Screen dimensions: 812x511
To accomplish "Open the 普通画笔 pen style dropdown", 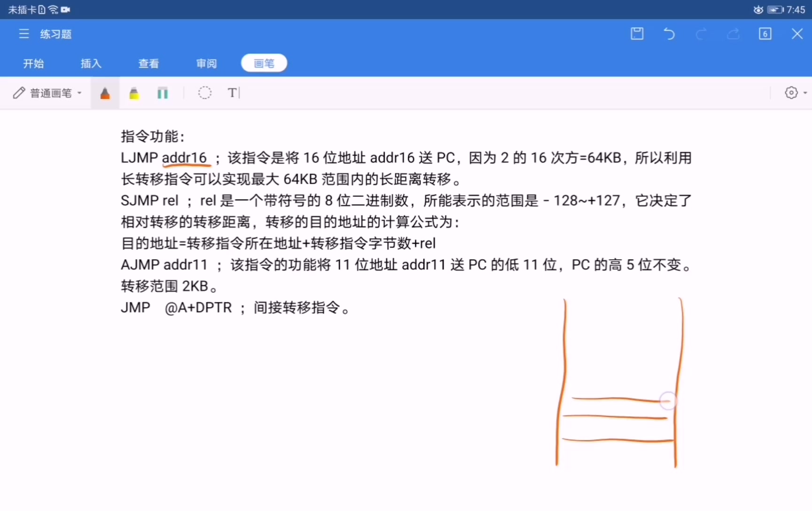I will pyautogui.click(x=47, y=93).
